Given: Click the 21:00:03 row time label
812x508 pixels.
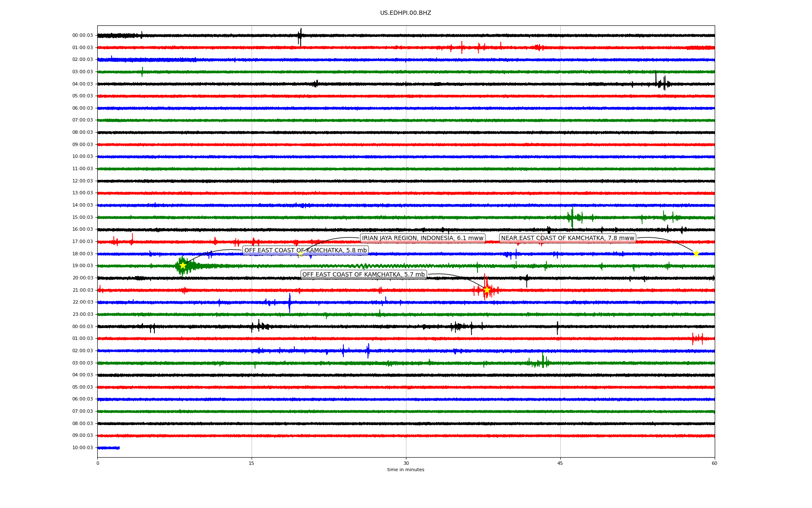Looking at the screenshot, I should (x=82, y=290).
